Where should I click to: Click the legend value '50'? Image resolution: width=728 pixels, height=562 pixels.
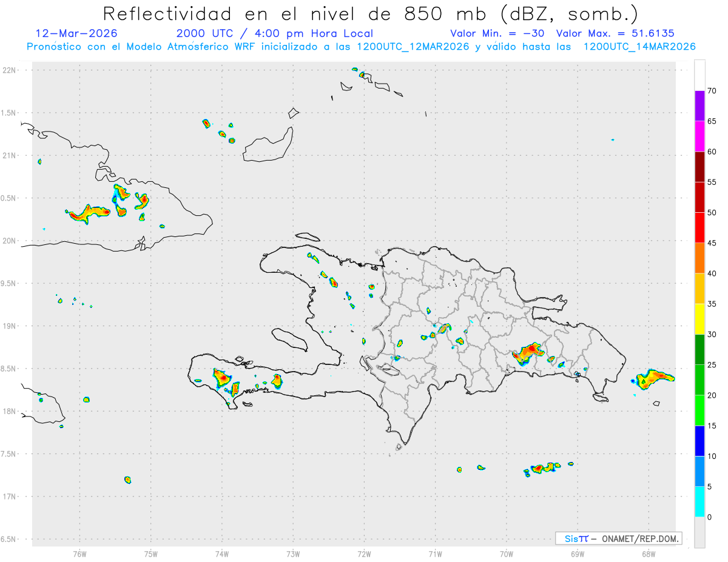712,213
